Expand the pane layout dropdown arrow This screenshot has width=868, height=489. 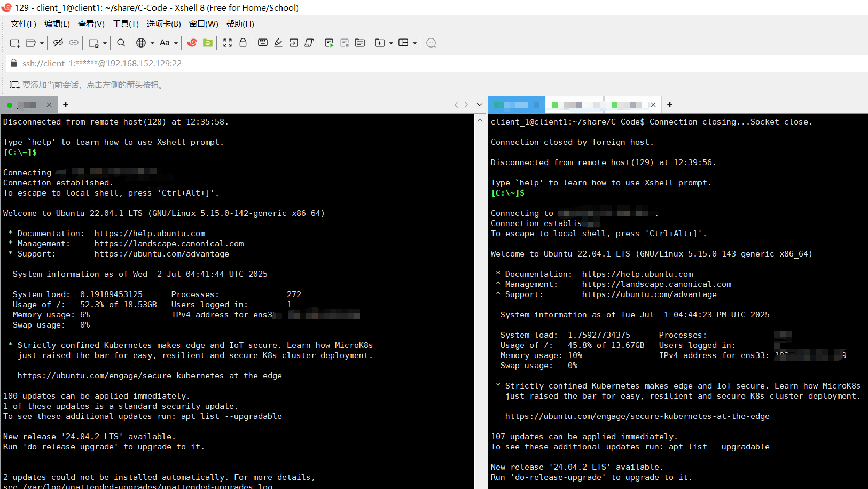[415, 43]
